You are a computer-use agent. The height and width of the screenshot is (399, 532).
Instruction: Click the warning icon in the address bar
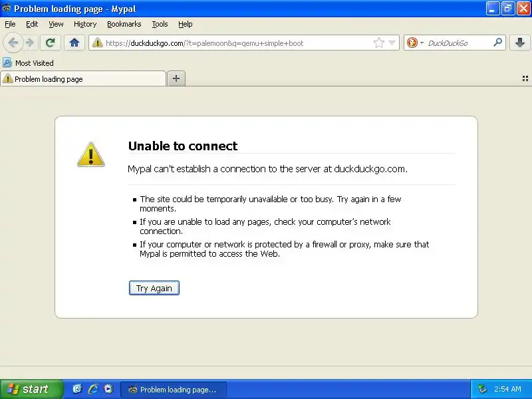pos(98,43)
